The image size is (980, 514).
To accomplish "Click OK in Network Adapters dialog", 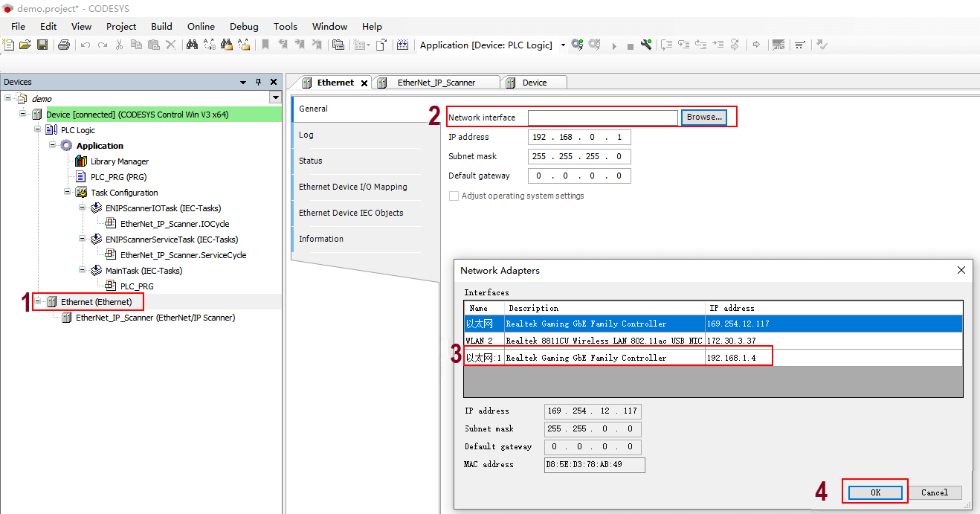I will [875, 492].
